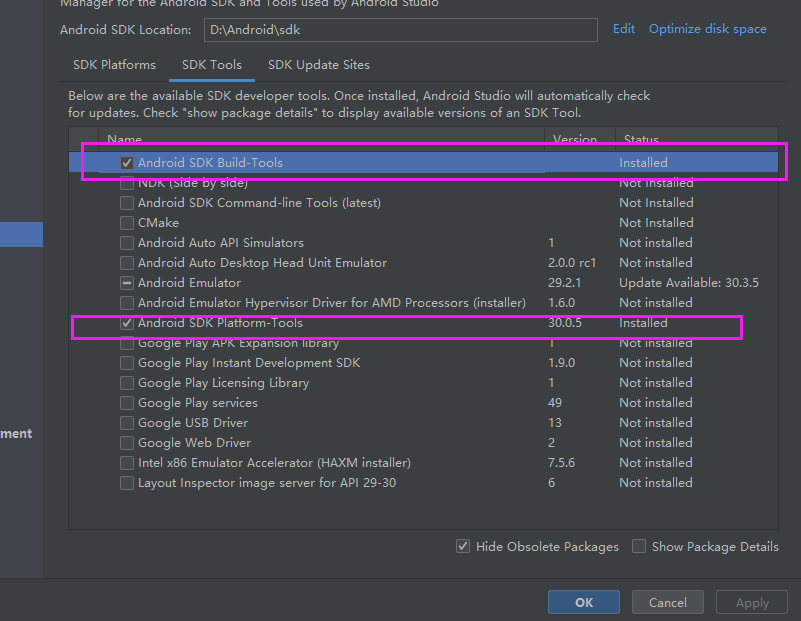Uncheck Android SDK Build-Tools checkbox
Screen dimensions: 801x621
click(127, 163)
